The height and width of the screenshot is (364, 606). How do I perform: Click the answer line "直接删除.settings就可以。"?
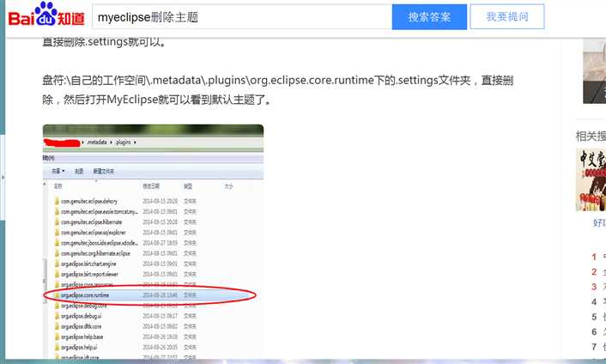[104, 41]
